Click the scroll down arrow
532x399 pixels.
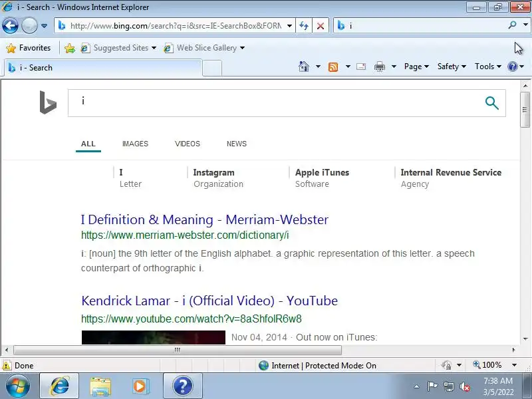tap(525, 339)
